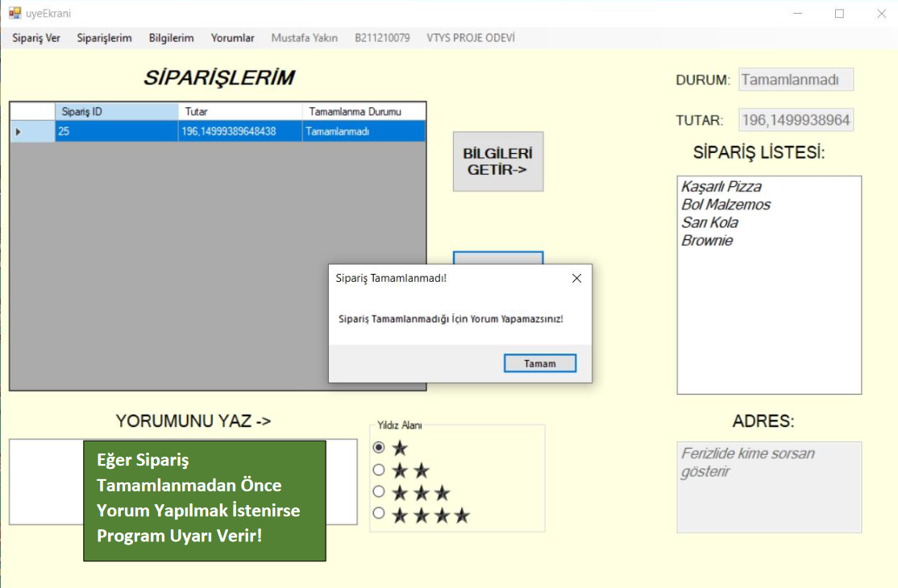Click the ADRES text box
Screen dimensions: 898x588
click(x=768, y=487)
